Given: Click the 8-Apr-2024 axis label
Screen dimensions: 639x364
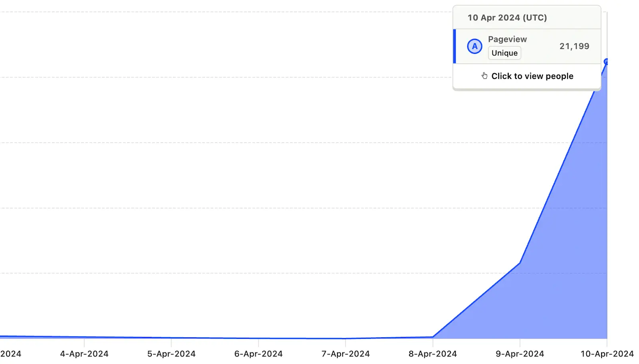Looking at the screenshot, I should point(433,354).
